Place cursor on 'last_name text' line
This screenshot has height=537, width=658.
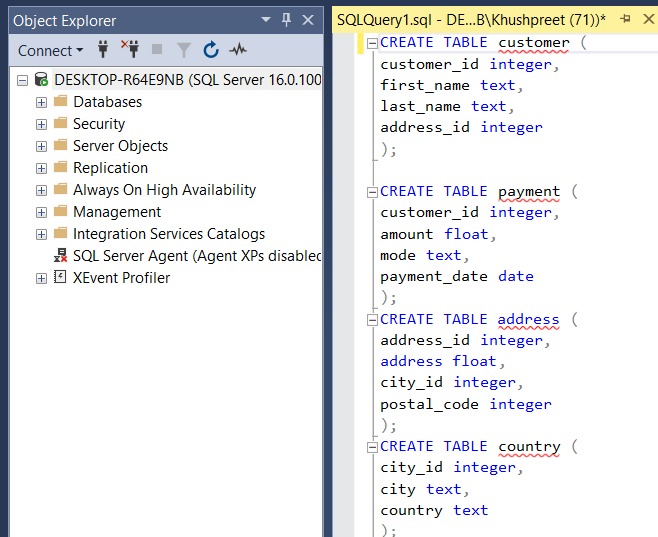click(x=447, y=107)
